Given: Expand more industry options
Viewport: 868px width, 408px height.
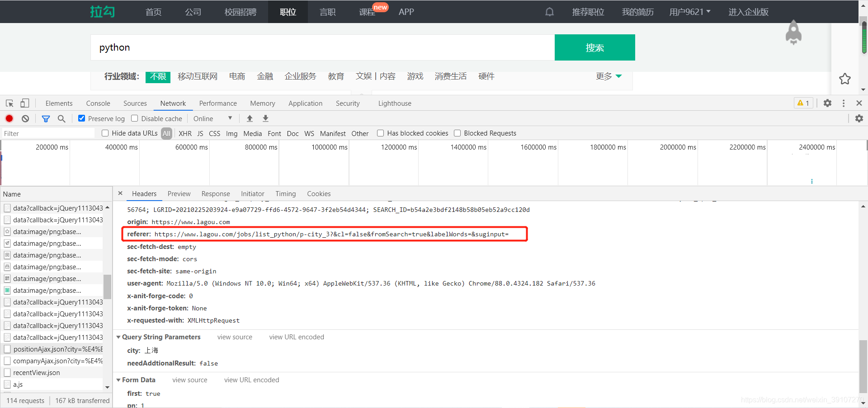Looking at the screenshot, I should tap(609, 76).
